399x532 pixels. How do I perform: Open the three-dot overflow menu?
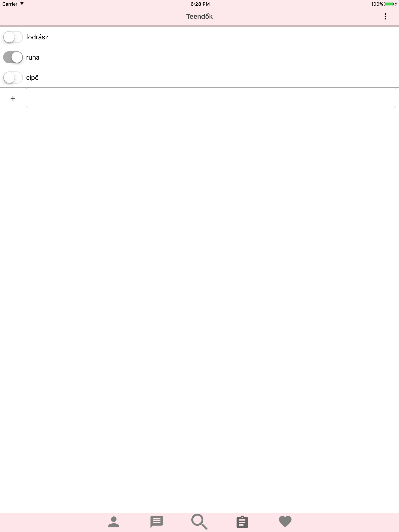(x=385, y=16)
